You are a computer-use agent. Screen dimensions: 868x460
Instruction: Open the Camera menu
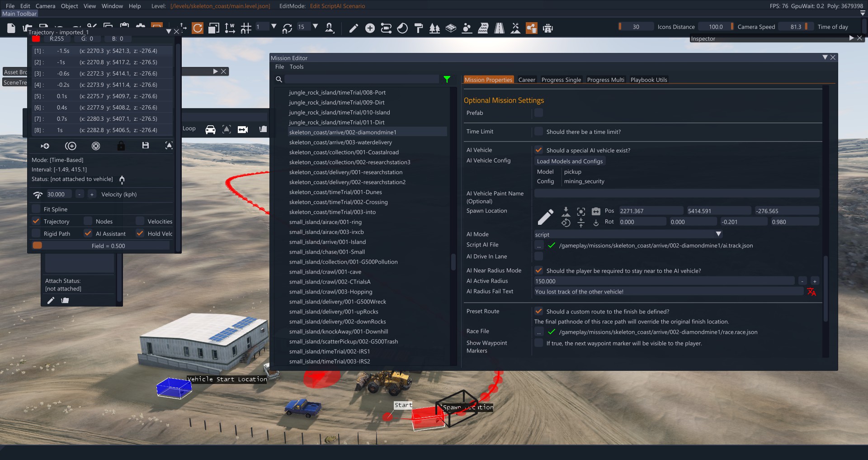coord(45,6)
